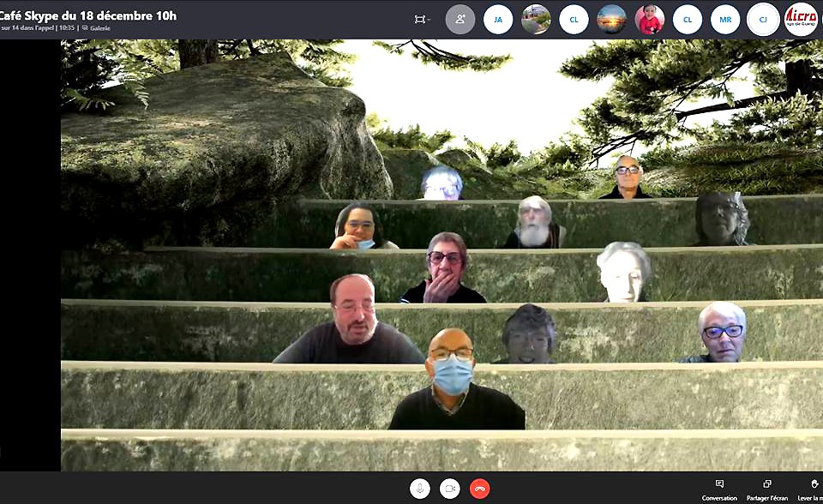Click the sunset photo participant avatar

611,19
